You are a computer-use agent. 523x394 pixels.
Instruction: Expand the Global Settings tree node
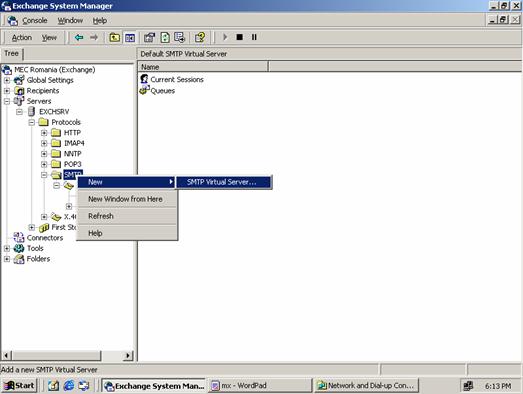coord(7,80)
